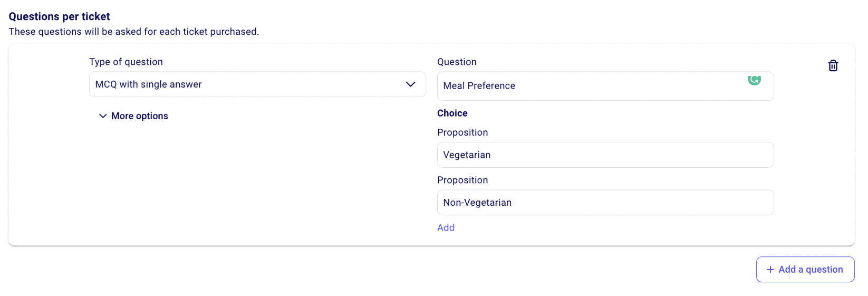The image size is (868, 296).
Task: Click the arrow on MCQ with single answer
Action: coord(410,84)
